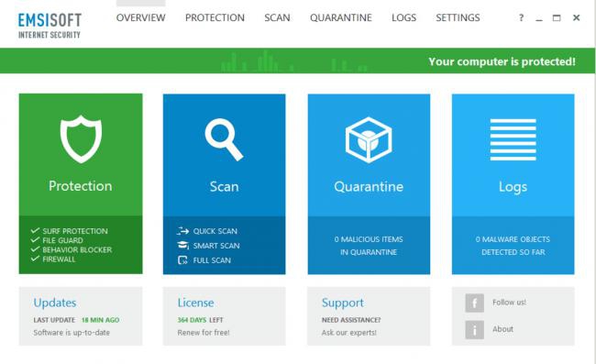Click the Scan tile title
The image size is (596, 364).
224,186
